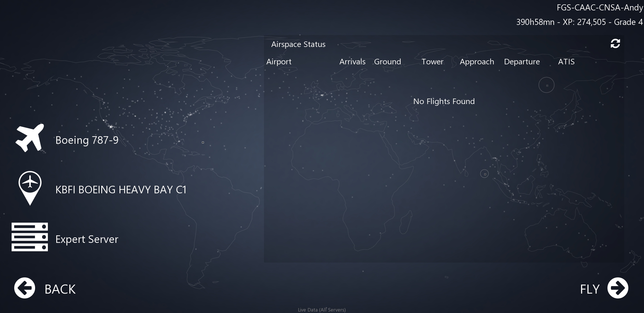Refresh the airspace status list
The height and width of the screenshot is (313, 644).
pos(615,44)
